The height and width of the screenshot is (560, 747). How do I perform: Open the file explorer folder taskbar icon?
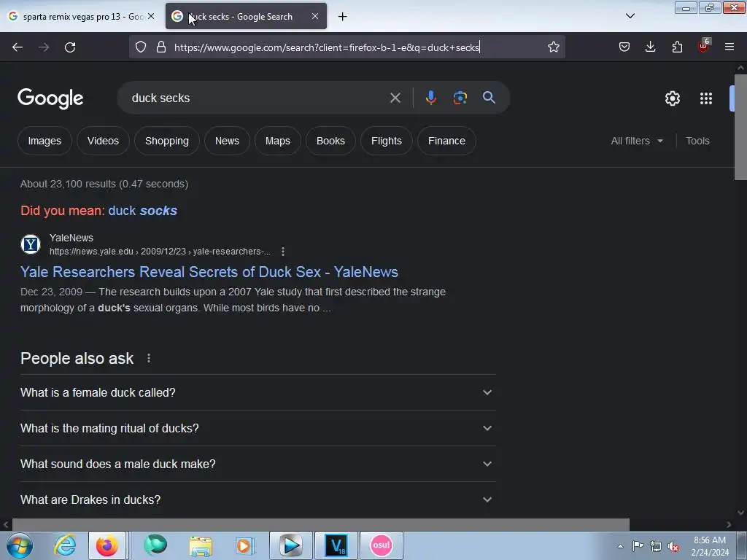point(201,545)
